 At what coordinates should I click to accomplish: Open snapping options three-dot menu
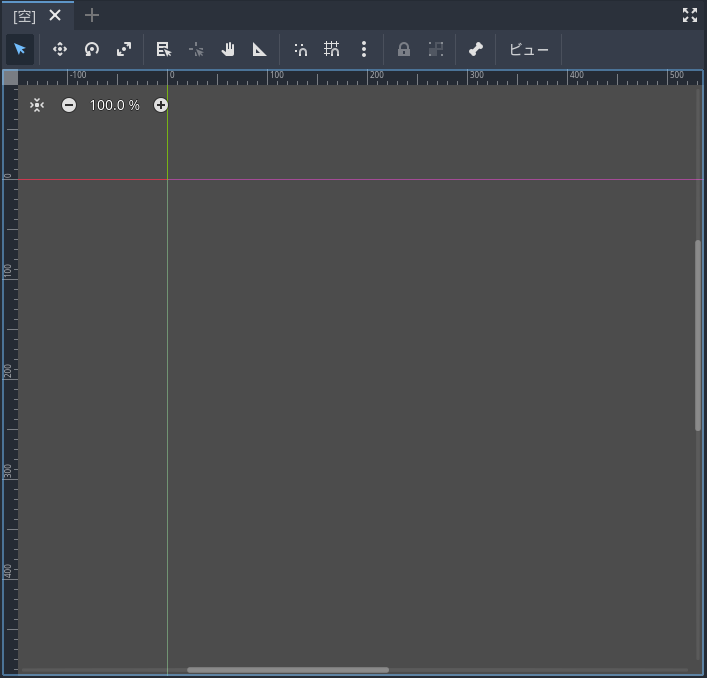coord(364,49)
